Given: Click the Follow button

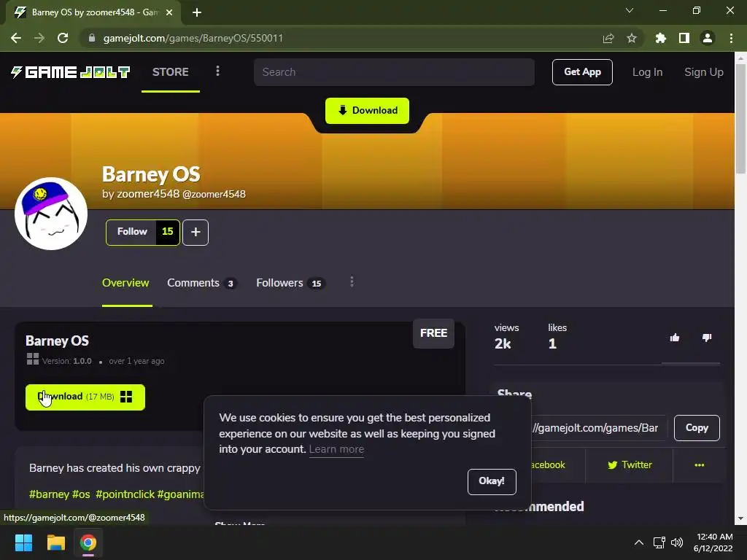Looking at the screenshot, I should 132,232.
